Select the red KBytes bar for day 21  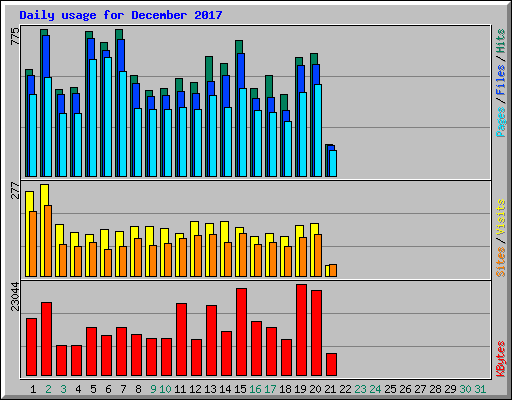[x=331, y=365]
